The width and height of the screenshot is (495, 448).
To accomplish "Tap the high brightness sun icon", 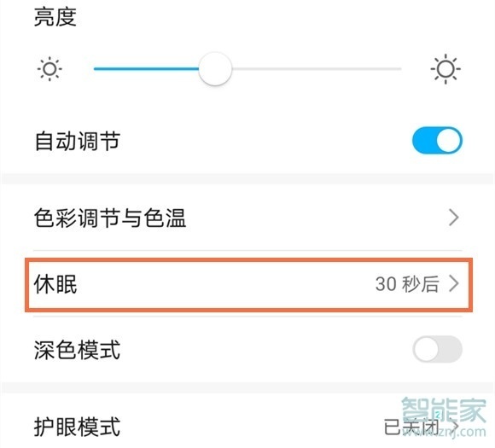I will pos(445,69).
